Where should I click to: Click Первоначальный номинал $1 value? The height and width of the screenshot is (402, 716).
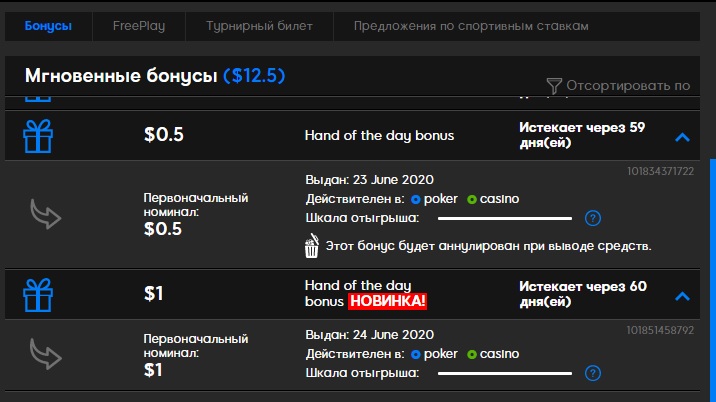pos(153,370)
